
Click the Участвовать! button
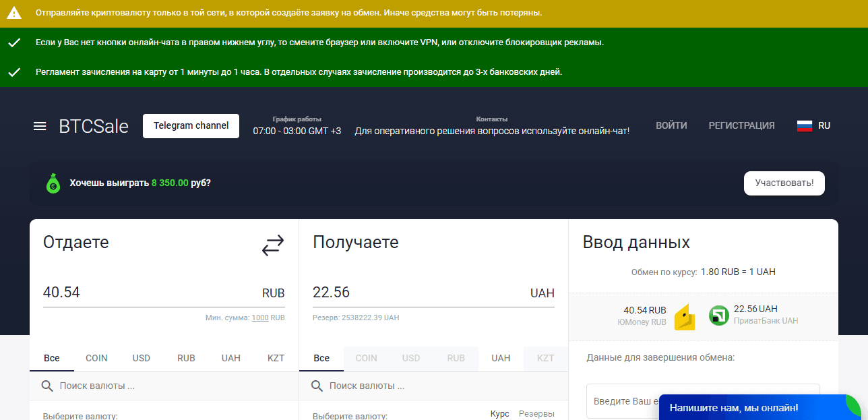784,183
